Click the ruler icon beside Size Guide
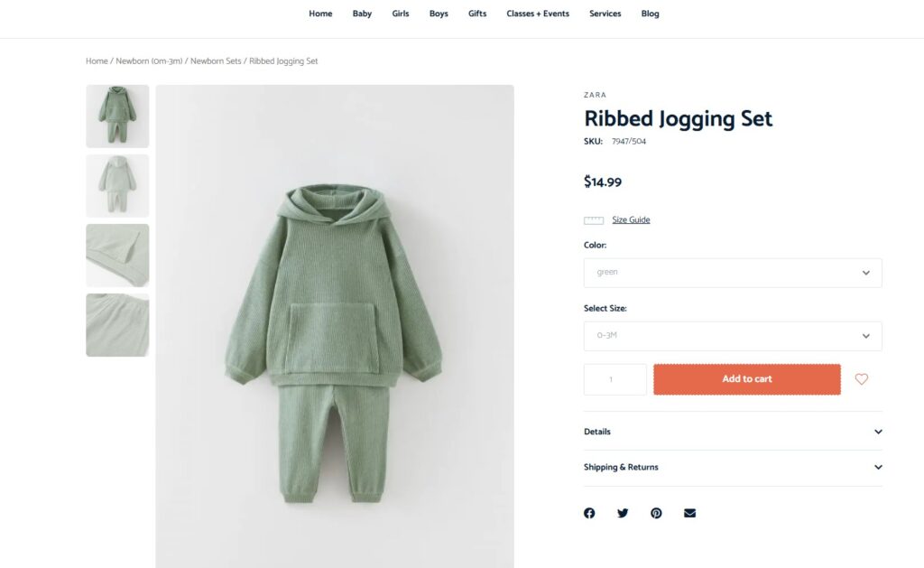Screen dimensions: 924x568 (594, 220)
